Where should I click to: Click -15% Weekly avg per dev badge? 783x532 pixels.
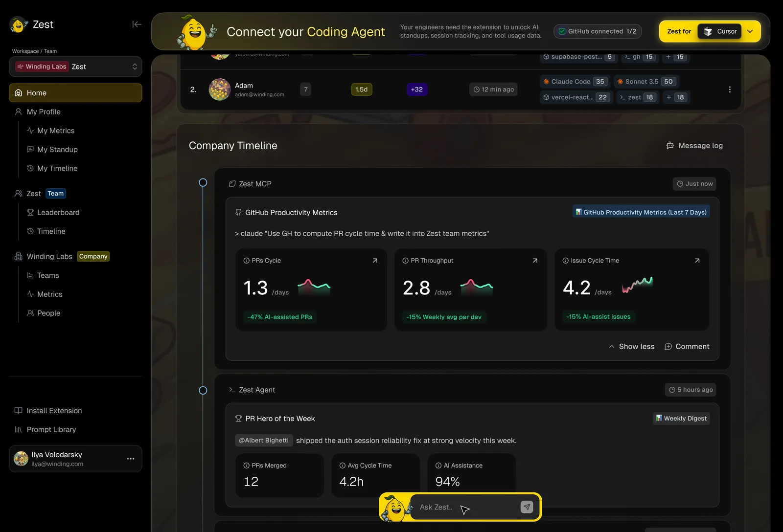pos(444,317)
